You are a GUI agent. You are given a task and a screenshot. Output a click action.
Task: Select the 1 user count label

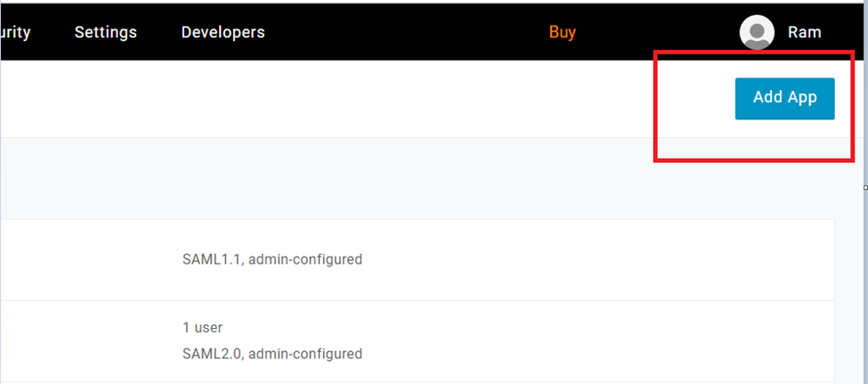202,328
